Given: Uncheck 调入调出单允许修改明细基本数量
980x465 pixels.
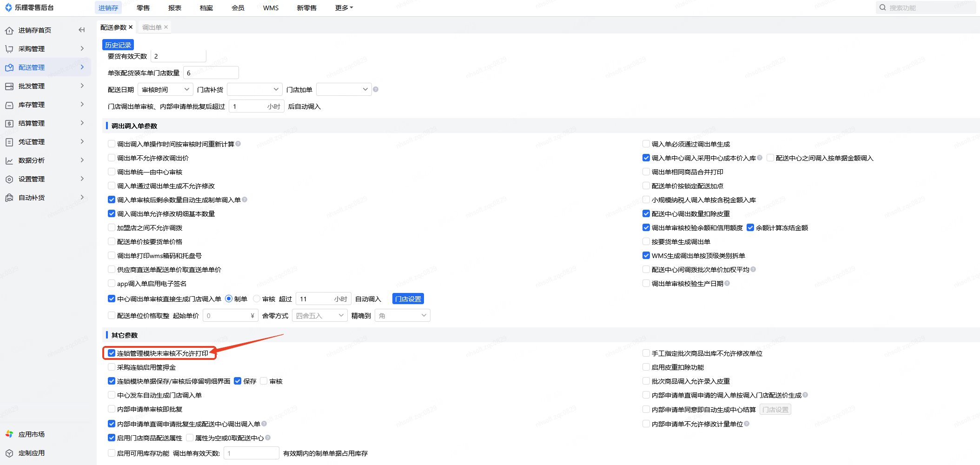Looking at the screenshot, I should (112, 214).
